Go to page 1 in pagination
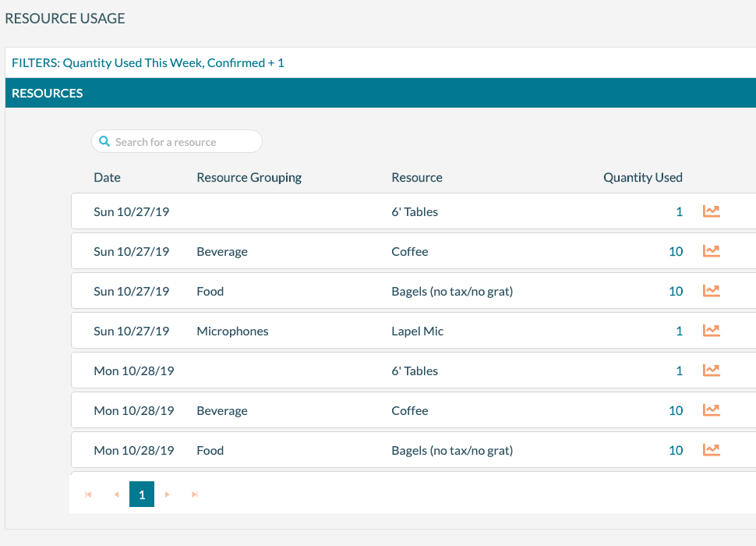The image size is (756, 546). pos(142,495)
